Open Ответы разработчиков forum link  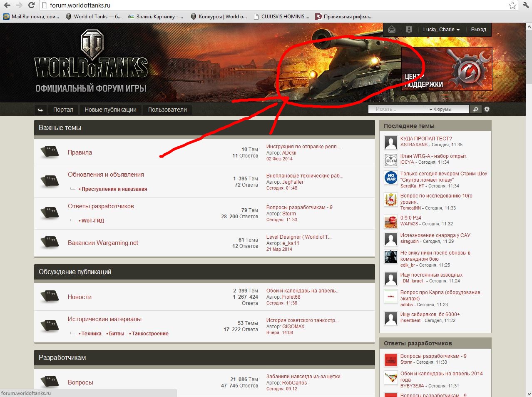pos(101,206)
